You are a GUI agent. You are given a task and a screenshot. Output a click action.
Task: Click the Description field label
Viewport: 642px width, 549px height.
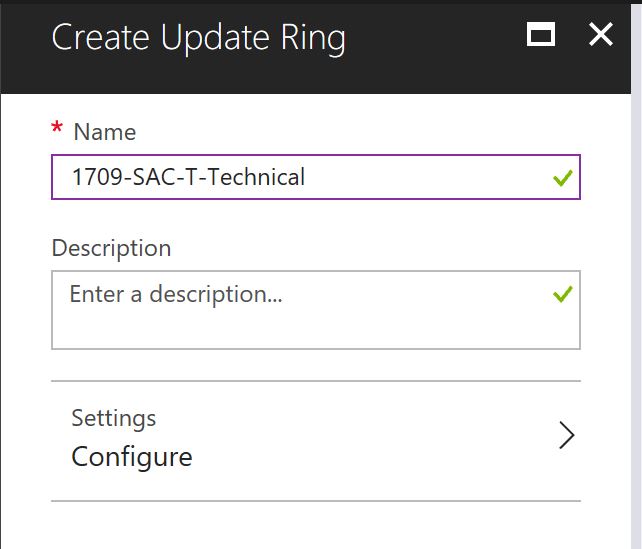[x=111, y=247]
